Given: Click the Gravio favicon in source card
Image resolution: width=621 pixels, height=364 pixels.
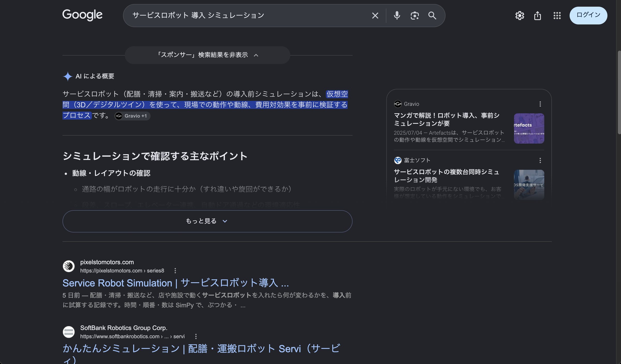Looking at the screenshot, I should [x=398, y=104].
